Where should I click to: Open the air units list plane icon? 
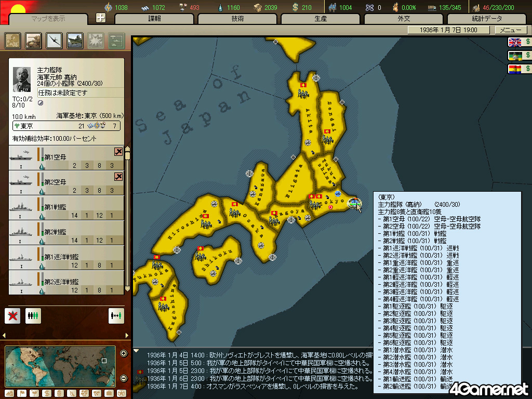point(54,41)
